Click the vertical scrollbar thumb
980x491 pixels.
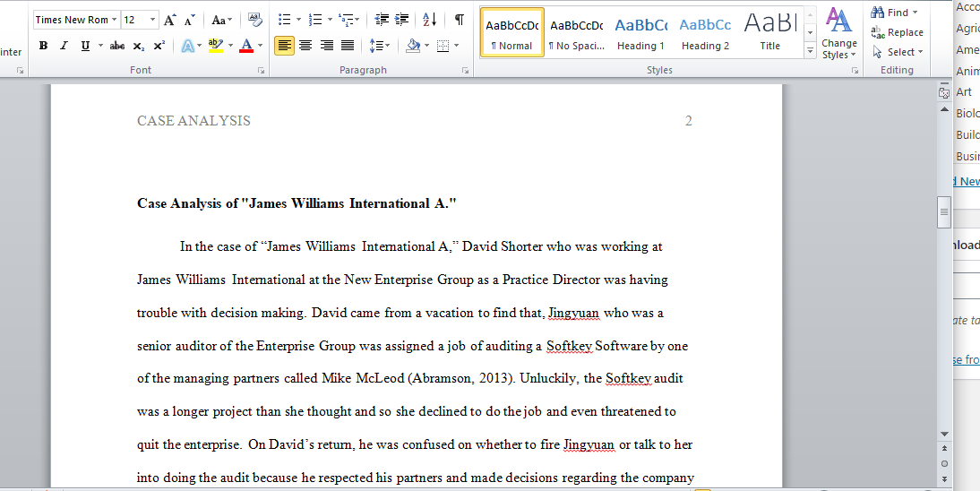[944, 212]
